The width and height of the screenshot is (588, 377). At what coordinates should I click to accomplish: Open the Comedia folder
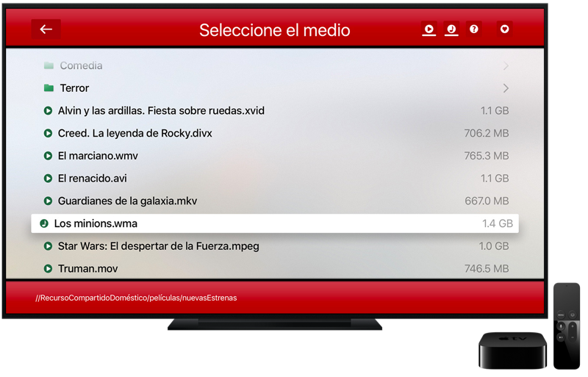pos(81,66)
